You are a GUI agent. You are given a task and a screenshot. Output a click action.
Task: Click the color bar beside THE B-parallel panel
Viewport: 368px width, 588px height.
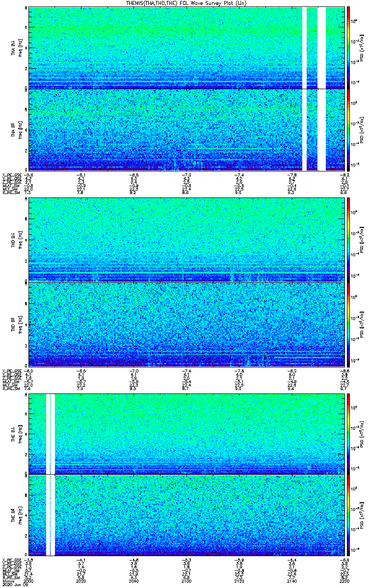point(348,515)
